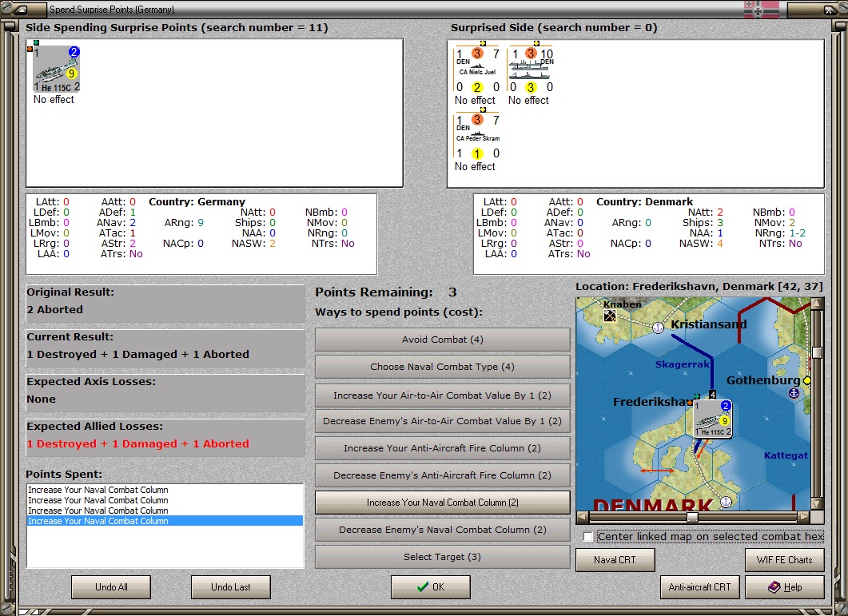Click the Expected Allied Losses red text
Screen dimensions: 848x616
pyautogui.click(x=138, y=443)
